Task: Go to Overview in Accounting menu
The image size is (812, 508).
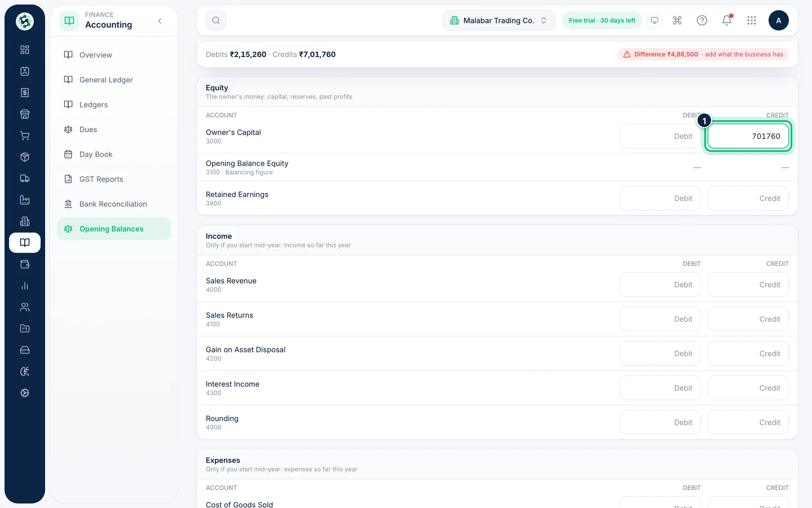Action: click(x=114, y=55)
